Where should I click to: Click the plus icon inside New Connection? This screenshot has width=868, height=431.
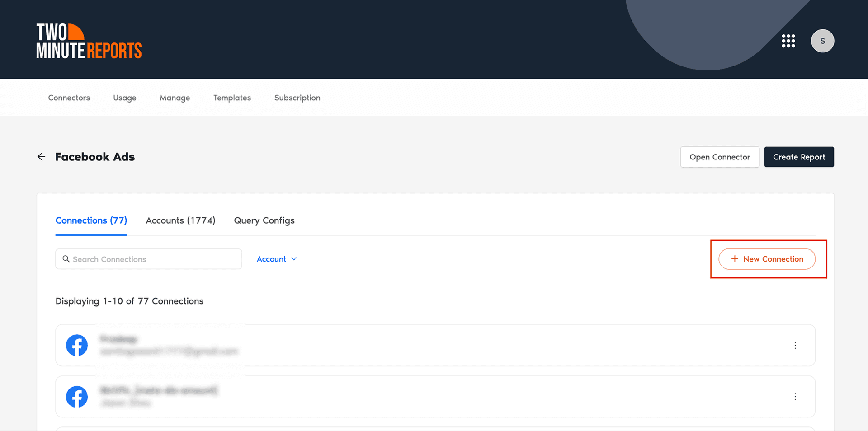click(x=735, y=259)
